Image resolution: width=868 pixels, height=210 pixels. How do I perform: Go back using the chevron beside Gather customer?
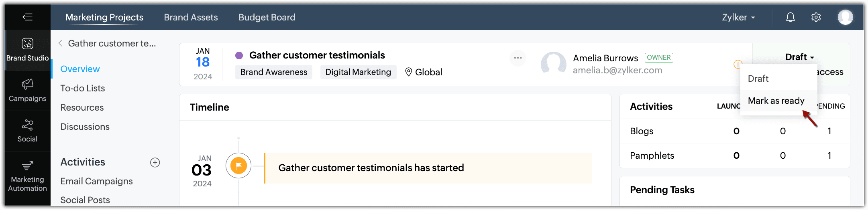point(60,43)
